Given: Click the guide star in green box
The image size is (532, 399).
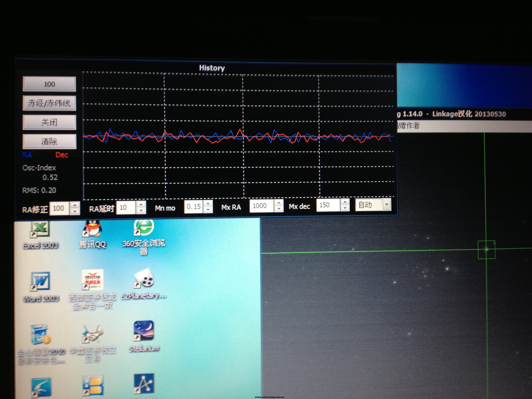Looking at the screenshot, I should tap(486, 249).
